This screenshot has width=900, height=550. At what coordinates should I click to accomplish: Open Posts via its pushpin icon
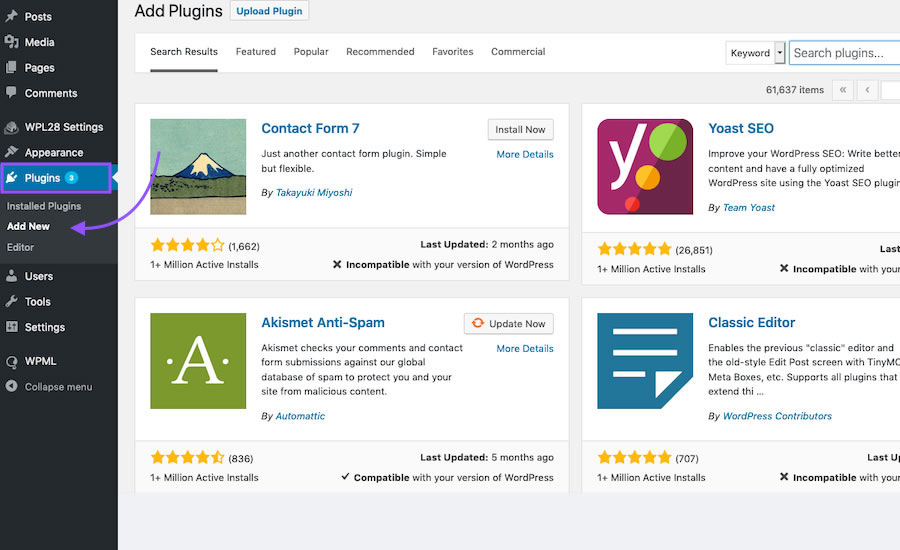[11, 17]
